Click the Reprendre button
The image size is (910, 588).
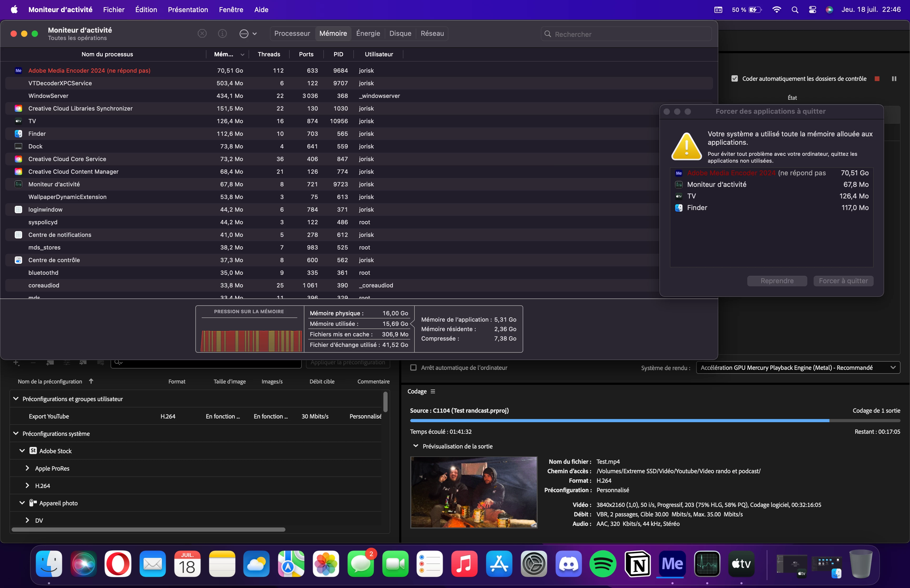(x=777, y=281)
